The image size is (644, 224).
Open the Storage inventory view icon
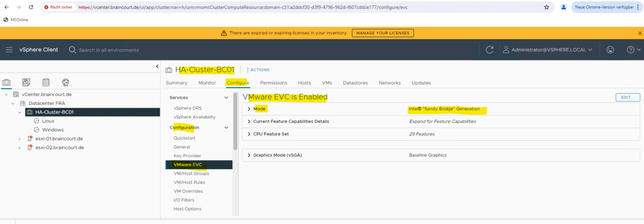(46, 82)
